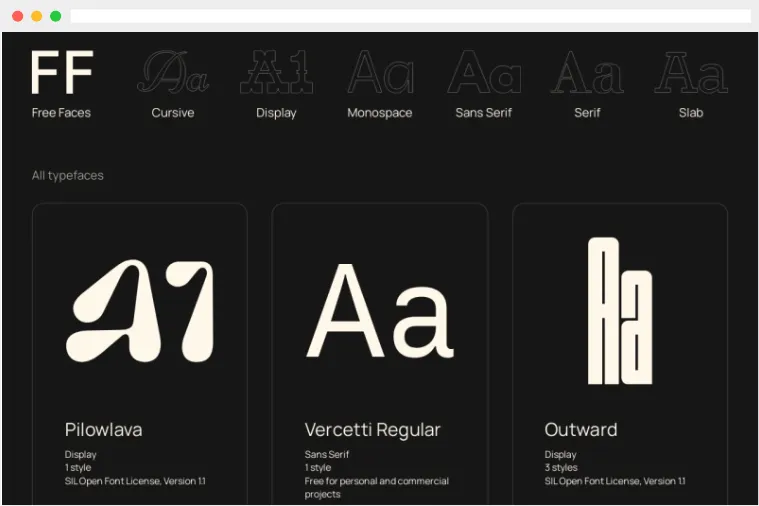Go to the Sans Serif typefaces label
Screen dimensions: 759x506
coord(484,113)
